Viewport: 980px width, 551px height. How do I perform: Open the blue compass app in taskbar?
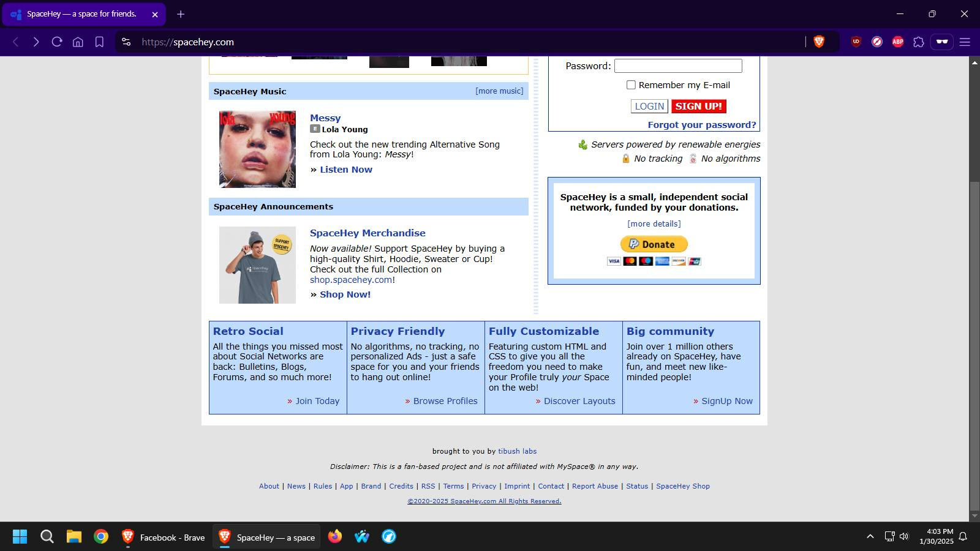pos(389,537)
